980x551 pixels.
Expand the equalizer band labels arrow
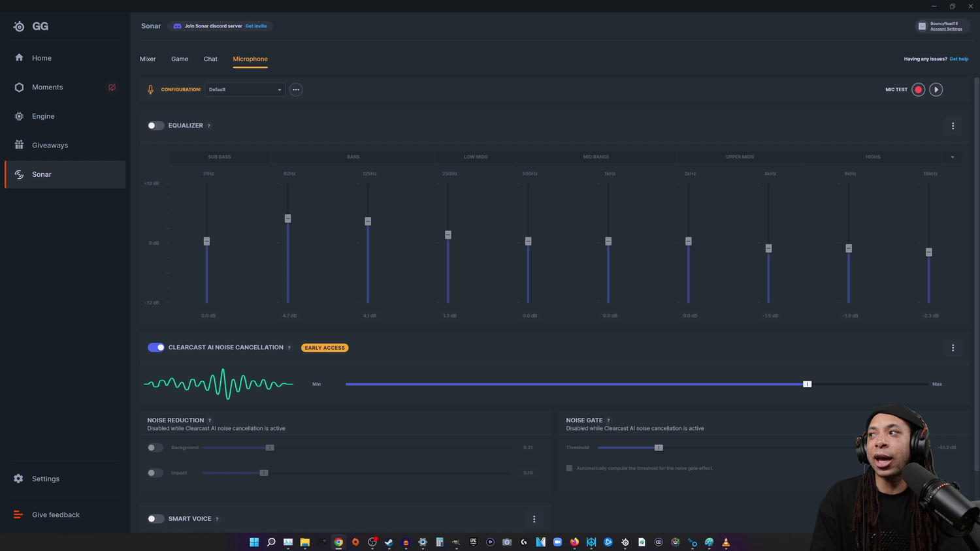click(x=953, y=157)
